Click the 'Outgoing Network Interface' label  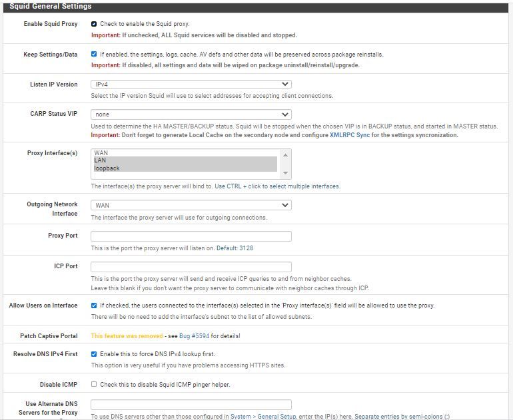pyautogui.click(x=52, y=208)
